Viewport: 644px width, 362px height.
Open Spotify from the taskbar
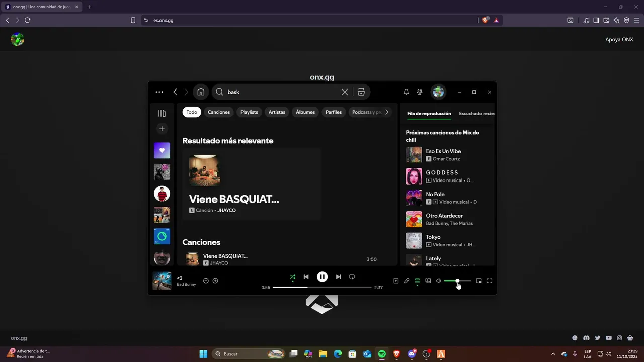pyautogui.click(x=382, y=354)
